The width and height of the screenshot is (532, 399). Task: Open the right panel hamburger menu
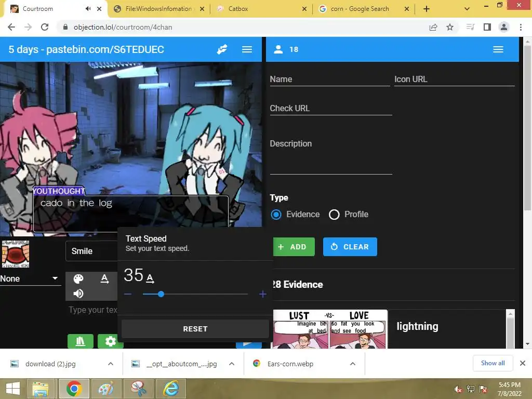pos(498,49)
